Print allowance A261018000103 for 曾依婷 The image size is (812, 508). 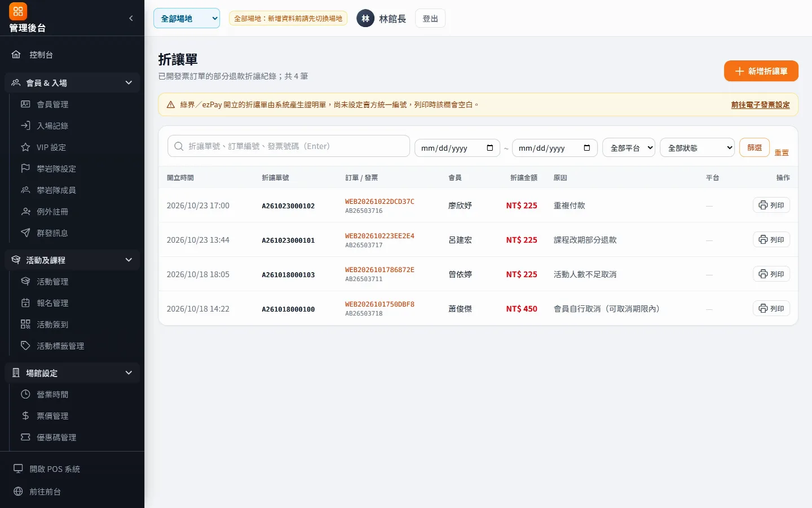tap(771, 274)
